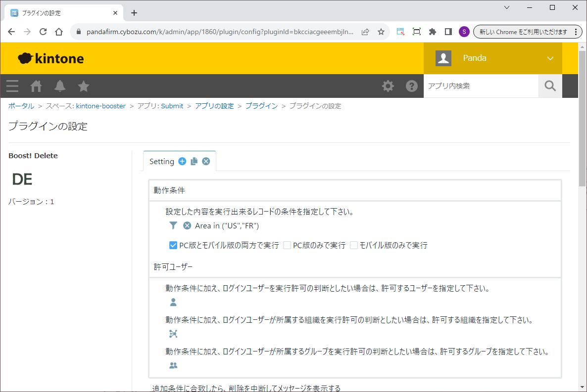
Task: Duplicate the Setting tab with copy icon
Action: [x=194, y=161]
